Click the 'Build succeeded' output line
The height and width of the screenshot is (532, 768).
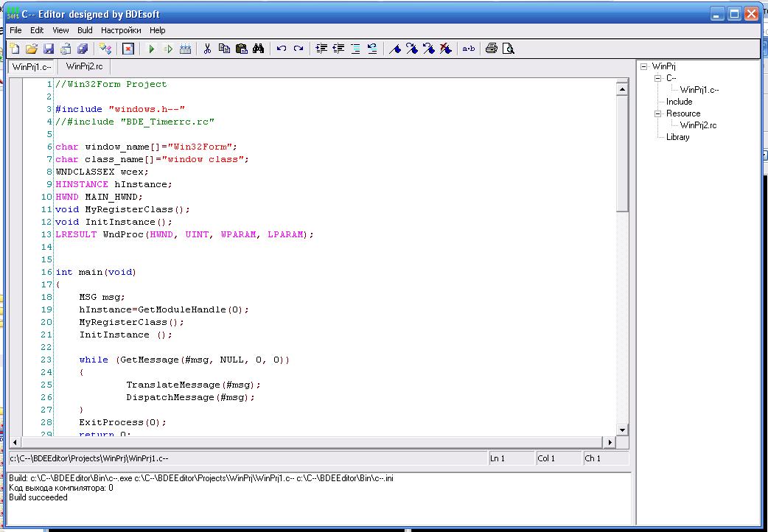point(38,497)
